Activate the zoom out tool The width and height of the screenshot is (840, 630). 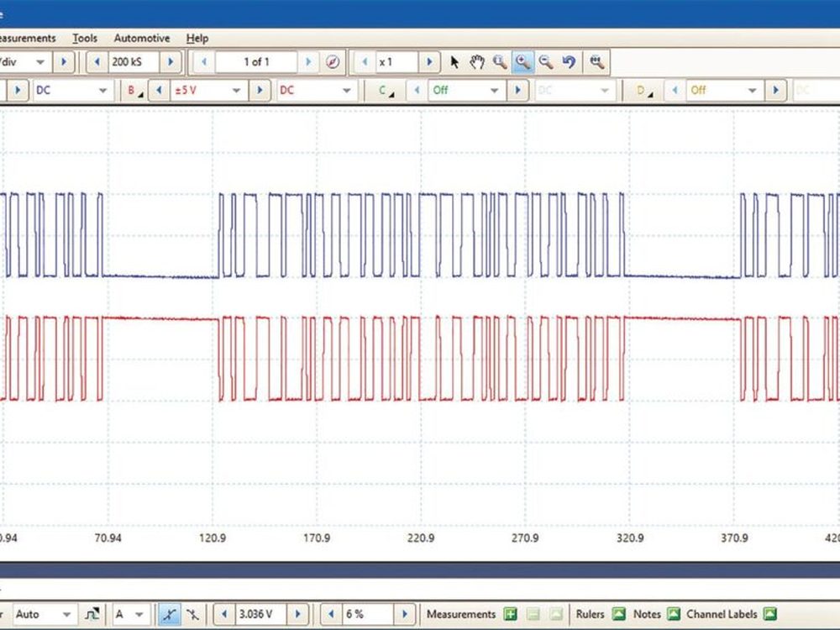pyautogui.click(x=545, y=62)
